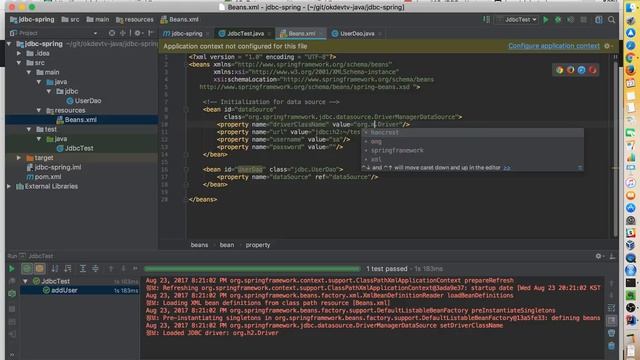Select jdbc-spring.iml in project tree
640x360 pixels.
tap(53, 167)
